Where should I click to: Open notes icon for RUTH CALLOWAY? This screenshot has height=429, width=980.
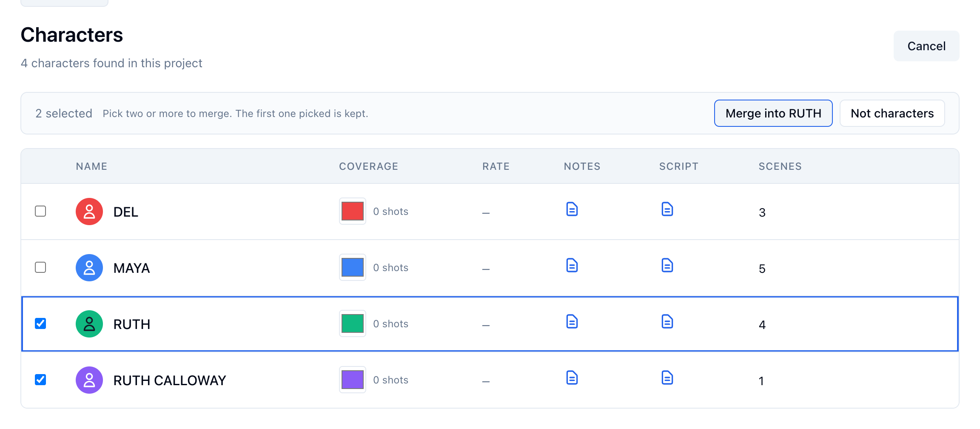tap(572, 378)
